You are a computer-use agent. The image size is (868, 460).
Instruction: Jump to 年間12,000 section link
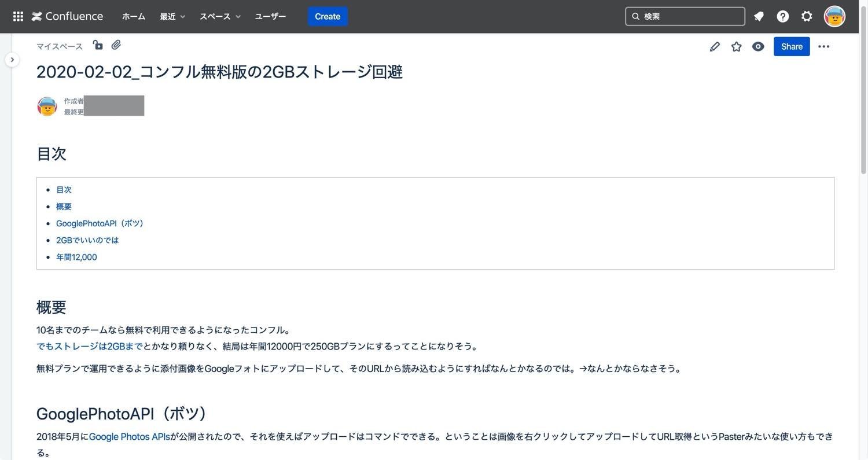coord(76,257)
